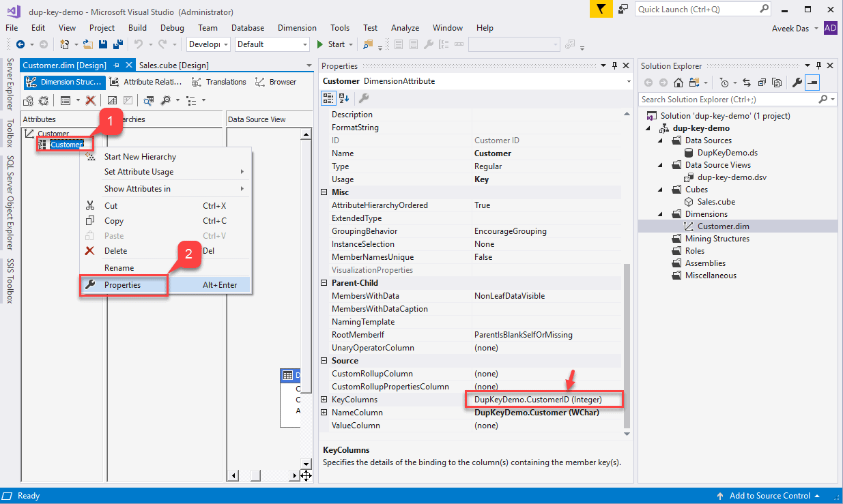Toggle pin on Customer.dim Design tab

116,65
